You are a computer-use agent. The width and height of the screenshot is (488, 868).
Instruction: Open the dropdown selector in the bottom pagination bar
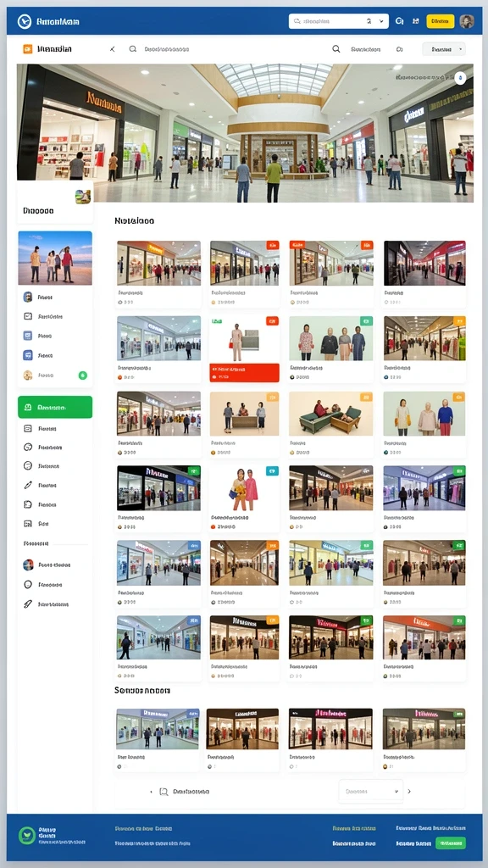[x=371, y=792]
